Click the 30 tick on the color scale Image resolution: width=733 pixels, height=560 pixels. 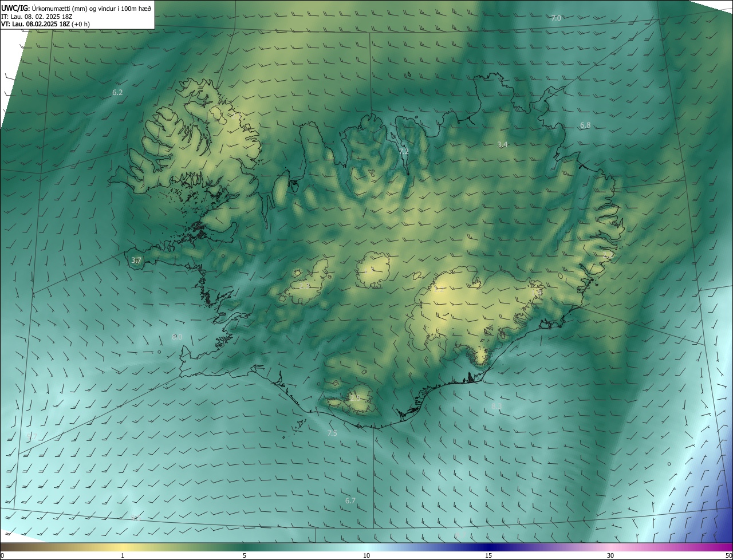tap(610, 556)
